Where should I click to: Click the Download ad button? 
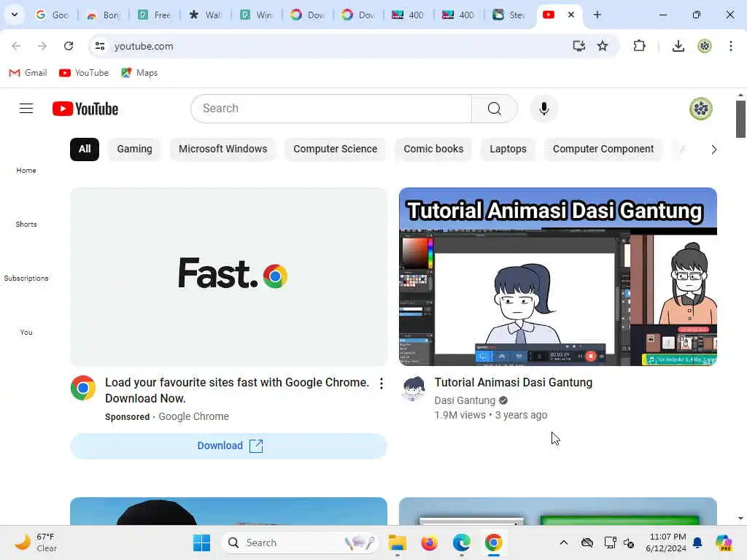228,446
